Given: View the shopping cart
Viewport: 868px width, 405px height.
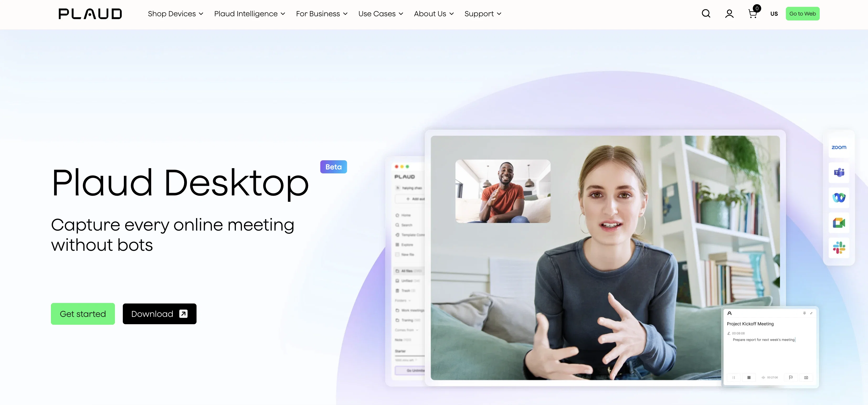Looking at the screenshot, I should [x=753, y=13].
